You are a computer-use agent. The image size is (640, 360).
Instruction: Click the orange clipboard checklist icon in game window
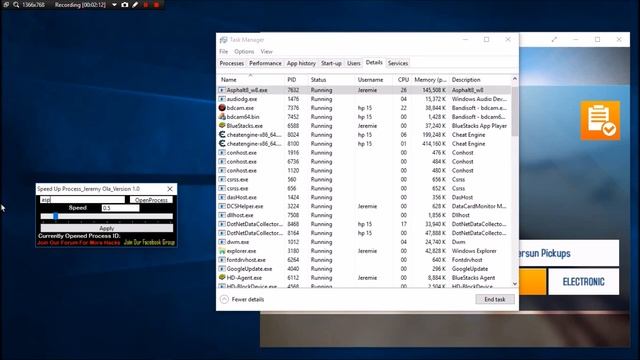coord(600,120)
